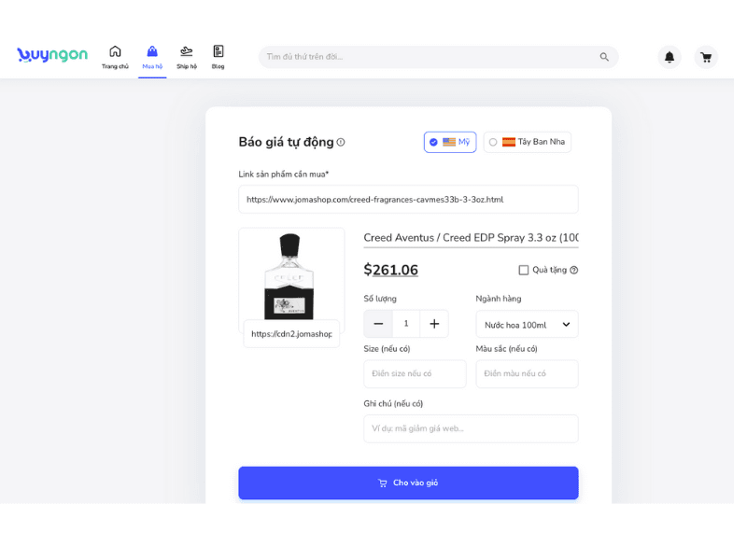Click the product link input field

pos(408,200)
